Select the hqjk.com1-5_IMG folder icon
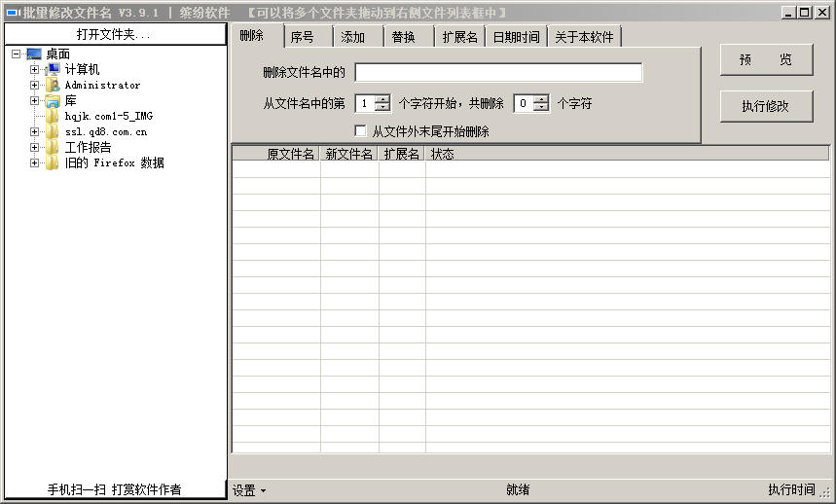Image resolution: width=836 pixels, height=504 pixels. 53,117
